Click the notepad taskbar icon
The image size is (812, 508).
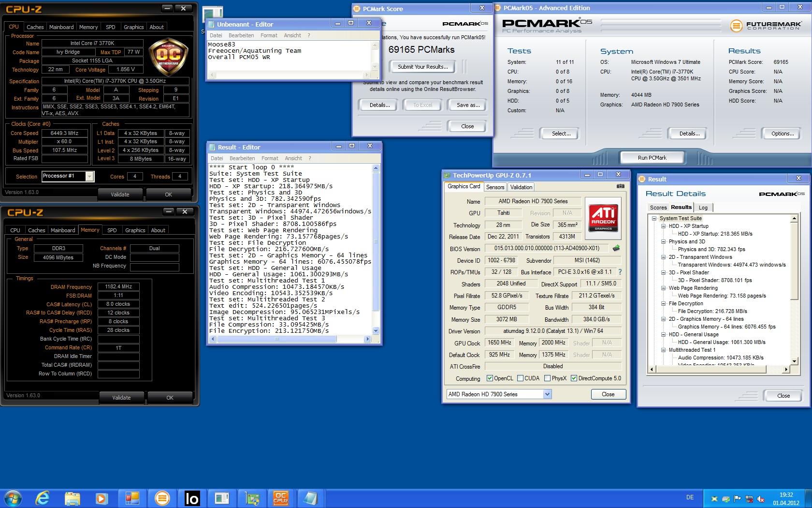(x=311, y=498)
